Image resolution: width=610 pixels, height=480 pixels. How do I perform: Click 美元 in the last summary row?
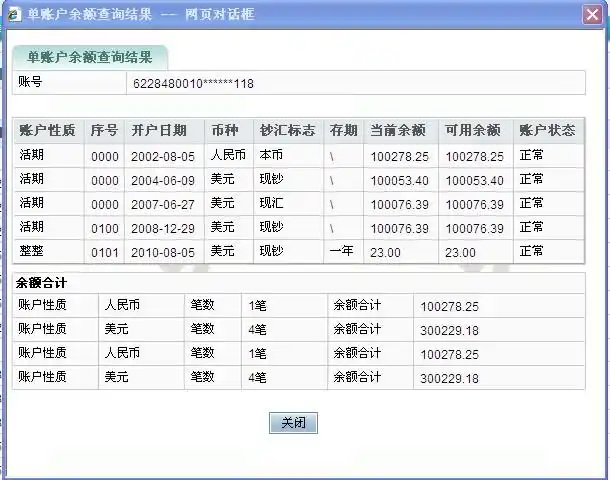116,377
